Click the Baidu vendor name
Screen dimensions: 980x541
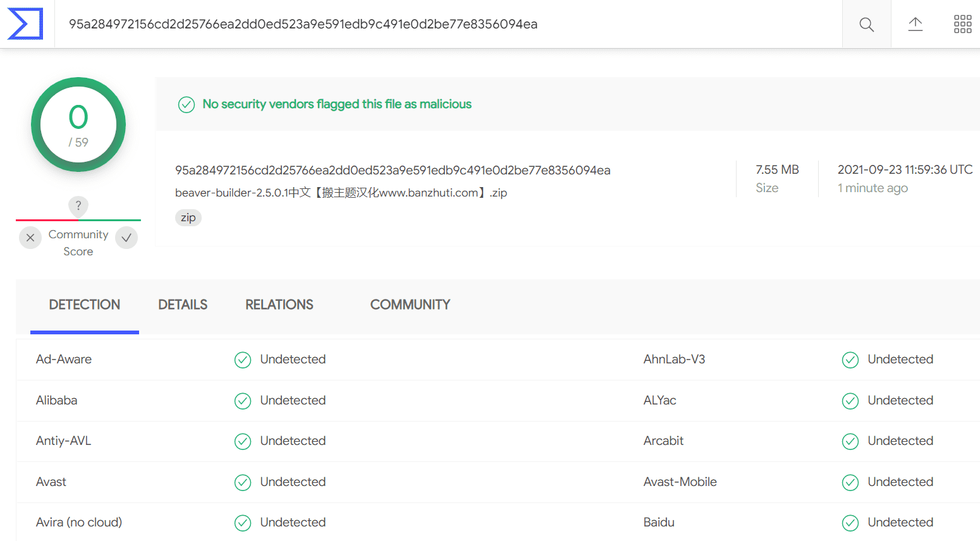point(659,522)
